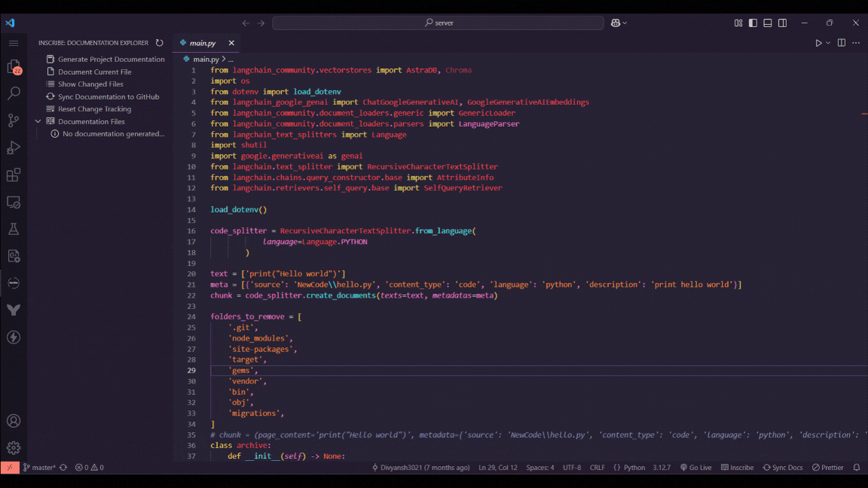The width and height of the screenshot is (868, 488).
Task: Refresh the Inscribe Documentation Explorer
Action: point(160,43)
